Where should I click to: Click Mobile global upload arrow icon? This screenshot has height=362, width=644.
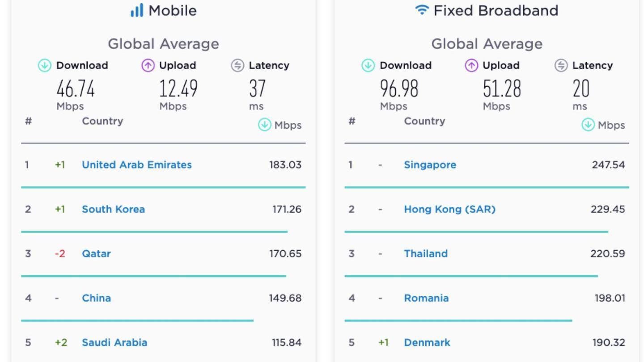[148, 66]
